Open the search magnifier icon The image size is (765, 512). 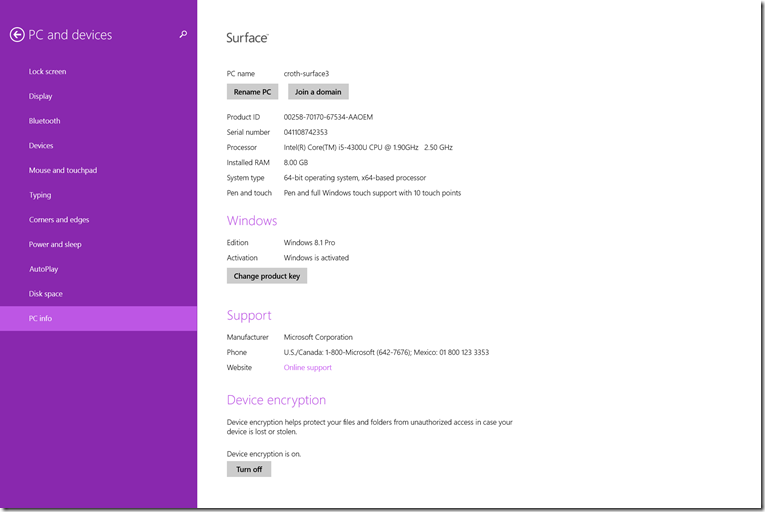(x=183, y=34)
